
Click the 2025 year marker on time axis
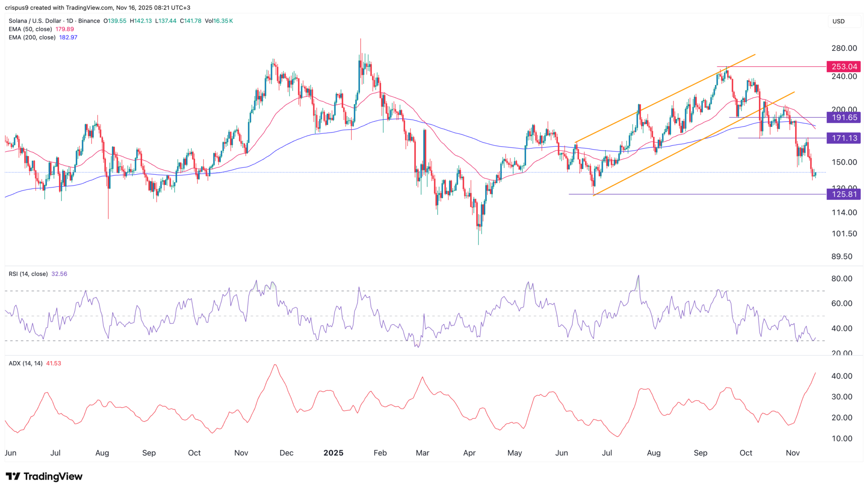click(333, 453)
